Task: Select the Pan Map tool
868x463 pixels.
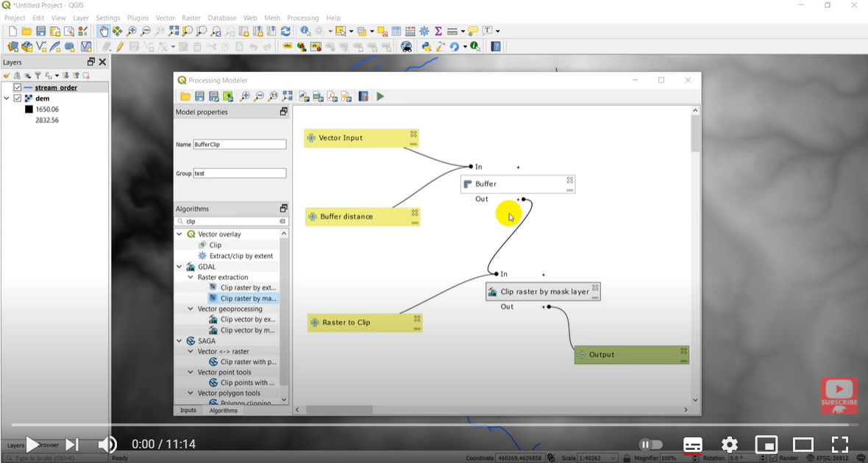Action: pos(104,31)
